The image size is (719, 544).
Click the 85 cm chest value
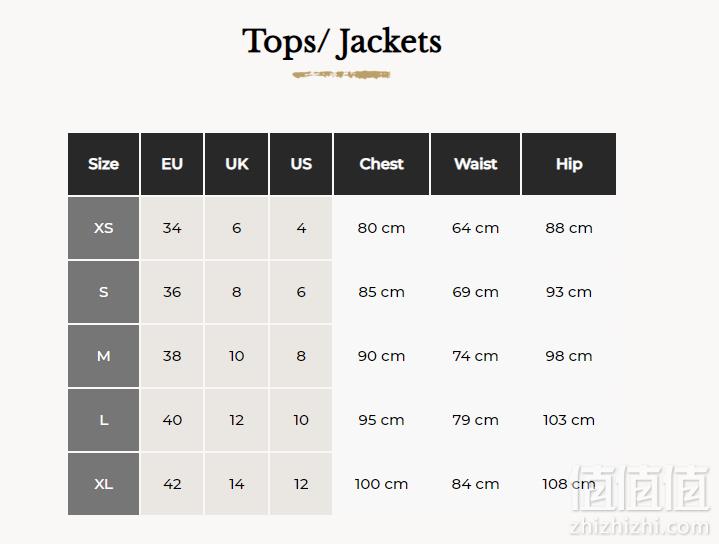point(382,292)
